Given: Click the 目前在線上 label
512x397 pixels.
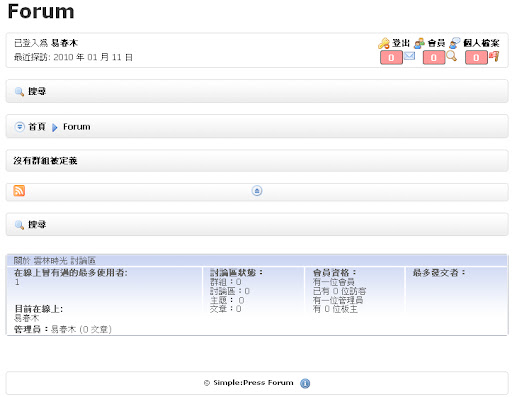Looking at the screenshot, I should (x=39, y=309).
